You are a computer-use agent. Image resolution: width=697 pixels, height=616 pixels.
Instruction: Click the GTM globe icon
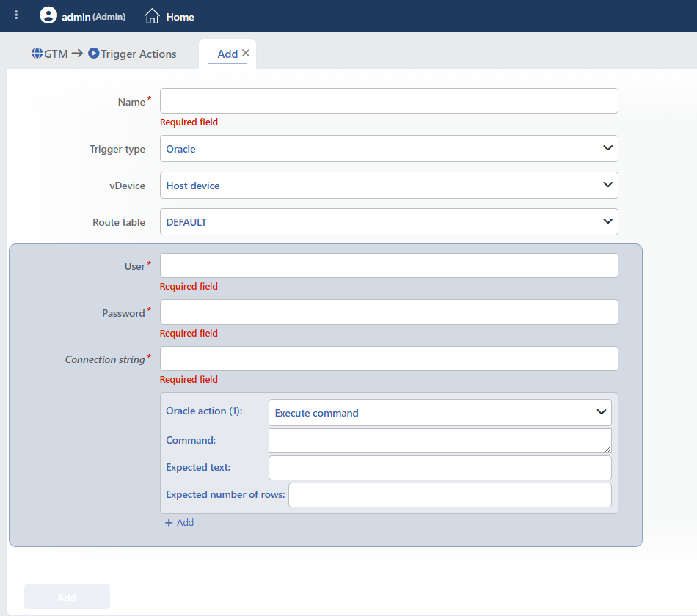point(37,54)
